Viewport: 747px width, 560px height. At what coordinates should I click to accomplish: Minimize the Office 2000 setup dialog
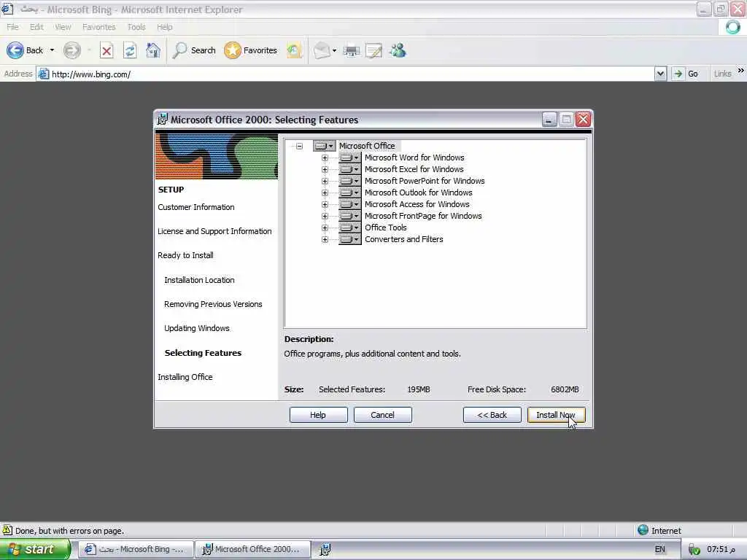[x=549, y=119]
